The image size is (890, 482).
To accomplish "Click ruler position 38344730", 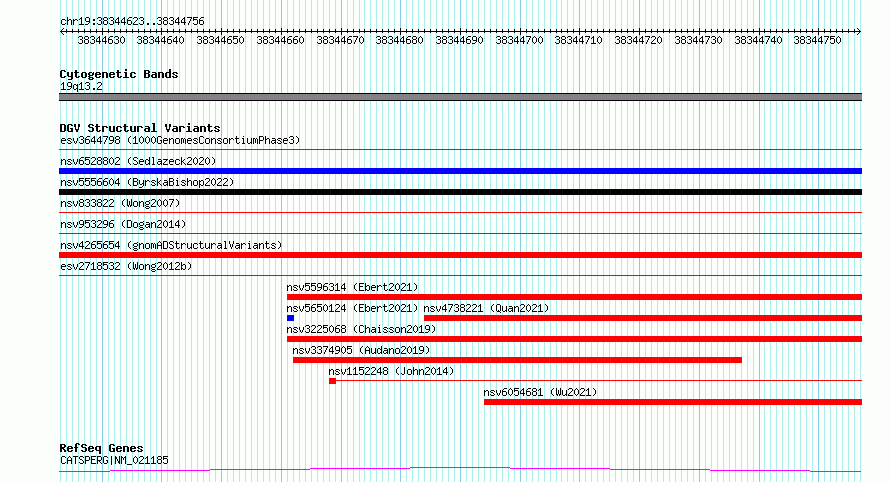I will (x=699, y=40).
